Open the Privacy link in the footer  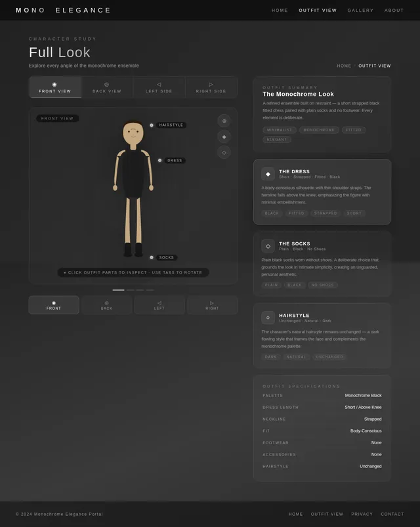362,514
